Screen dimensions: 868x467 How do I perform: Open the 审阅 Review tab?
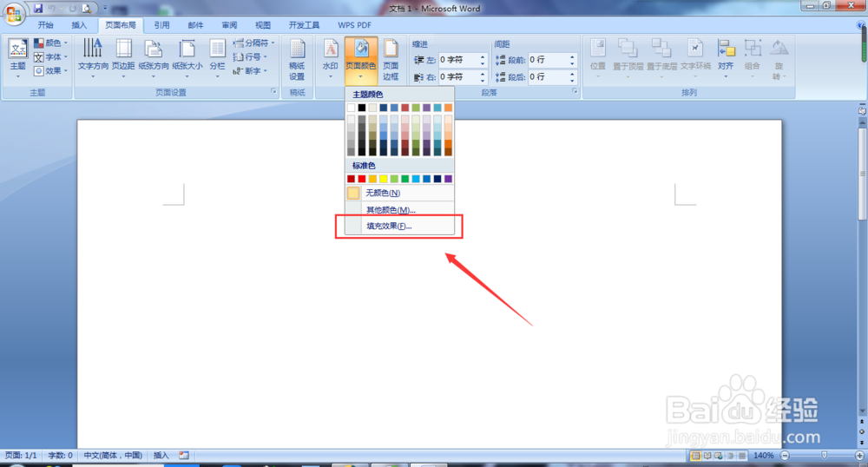(229, 25)
